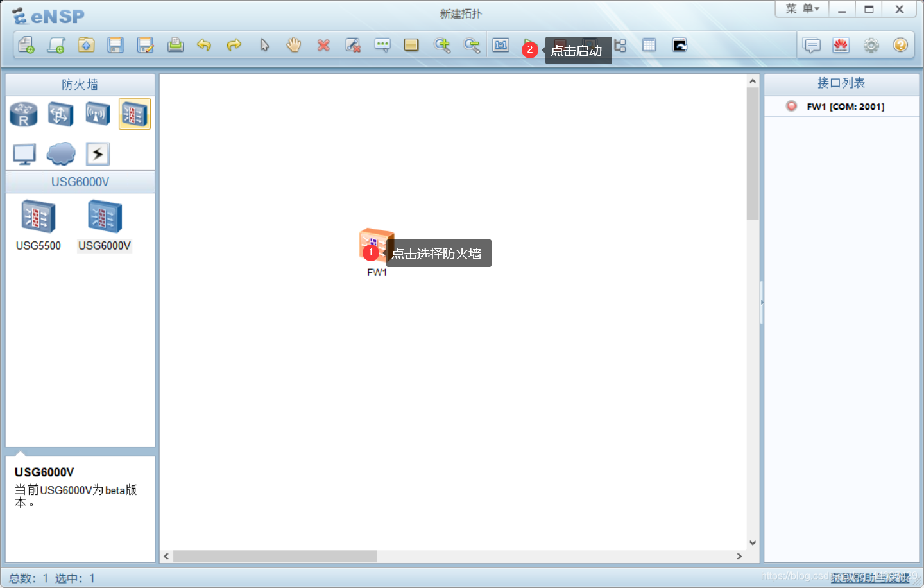Open the settings gear icon
924x588 pixels.
coord(871,45)
